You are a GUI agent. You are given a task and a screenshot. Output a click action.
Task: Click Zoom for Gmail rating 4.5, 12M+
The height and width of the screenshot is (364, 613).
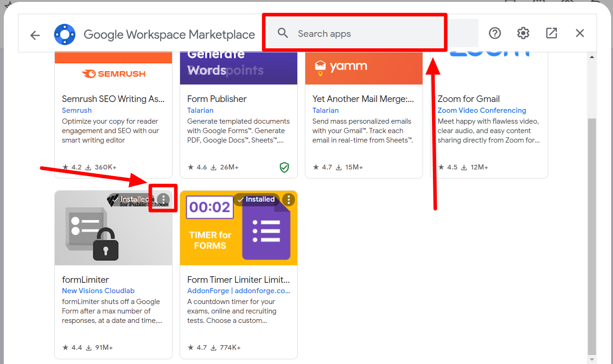coord(463,167)
